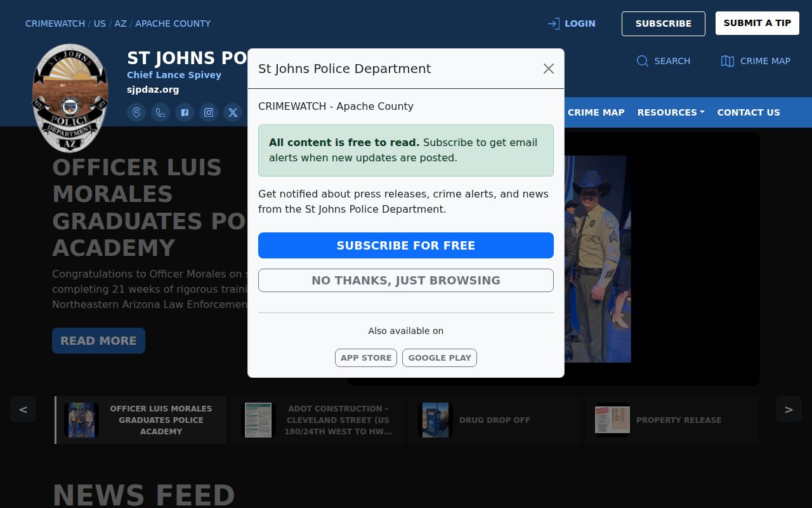The height and width of the screenshot is (508, 812).
Task: Click the officer photo in hero banner
Action: tap(597, 259)
